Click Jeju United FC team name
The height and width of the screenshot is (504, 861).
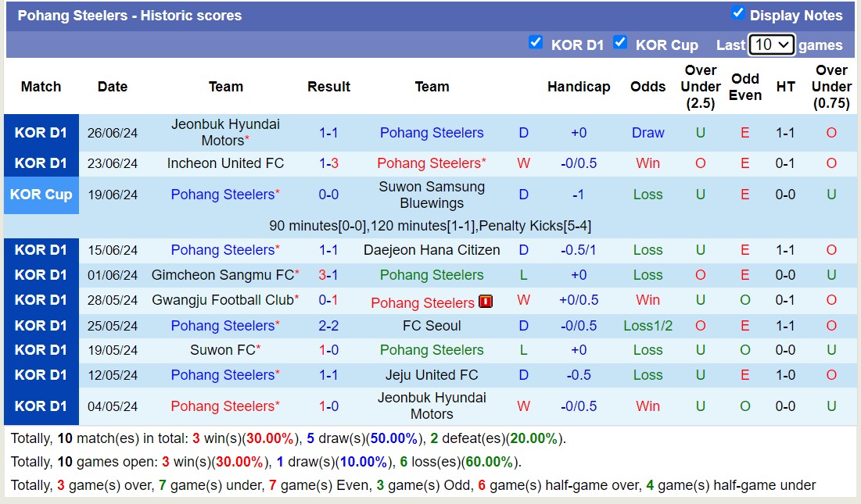pos(432,375)
